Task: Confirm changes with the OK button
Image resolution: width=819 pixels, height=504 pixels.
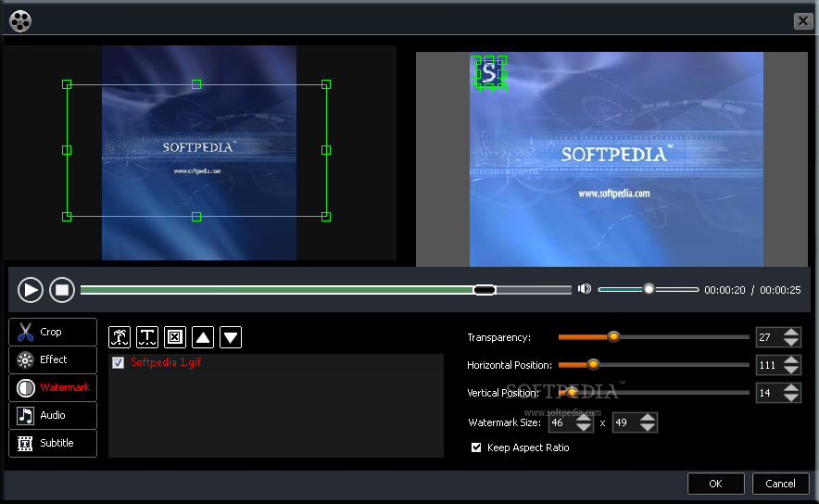Action: click(x=715, y=484)
